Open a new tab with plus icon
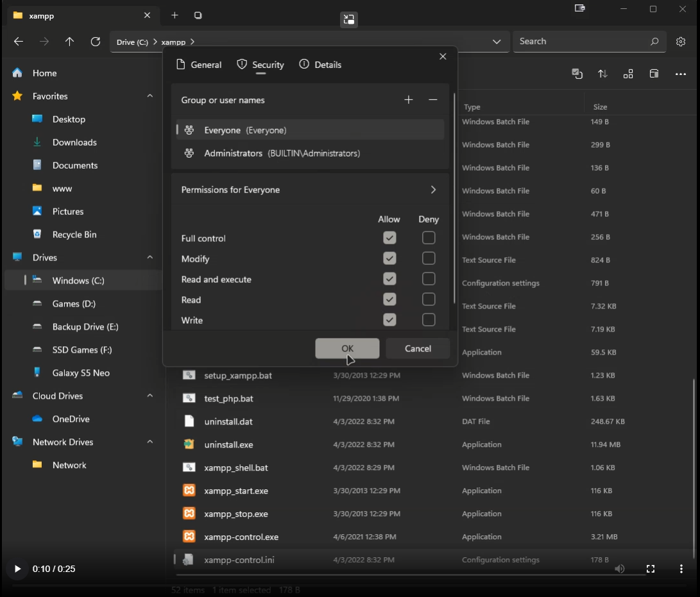The width and height of the screenshot is (700, 597). click(x=175, y=15)
